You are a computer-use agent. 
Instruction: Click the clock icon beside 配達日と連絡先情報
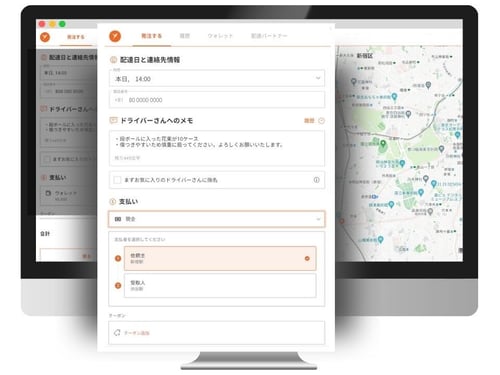click(113, 60)
